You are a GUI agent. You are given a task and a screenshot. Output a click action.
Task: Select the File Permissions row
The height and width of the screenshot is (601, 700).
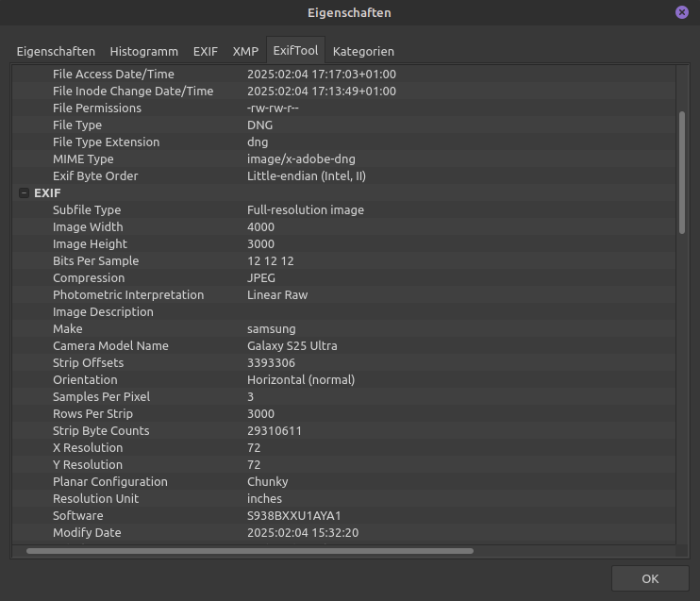[97, 108]
